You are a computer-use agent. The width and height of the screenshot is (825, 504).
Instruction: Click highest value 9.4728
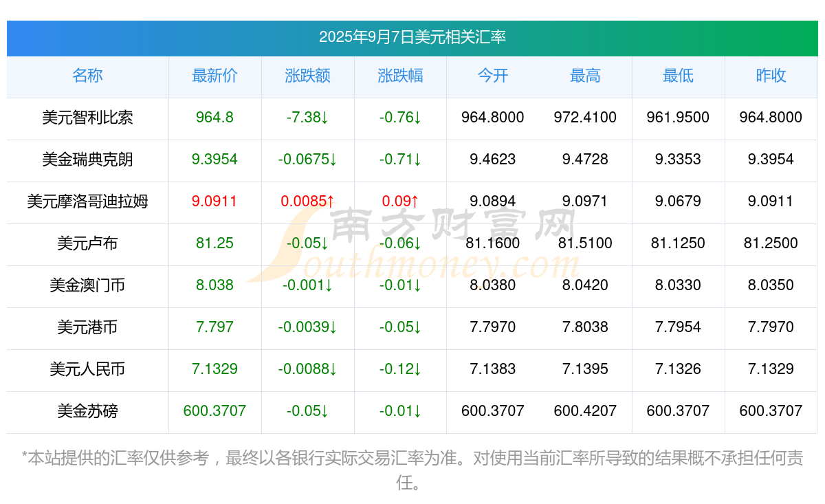585,160
